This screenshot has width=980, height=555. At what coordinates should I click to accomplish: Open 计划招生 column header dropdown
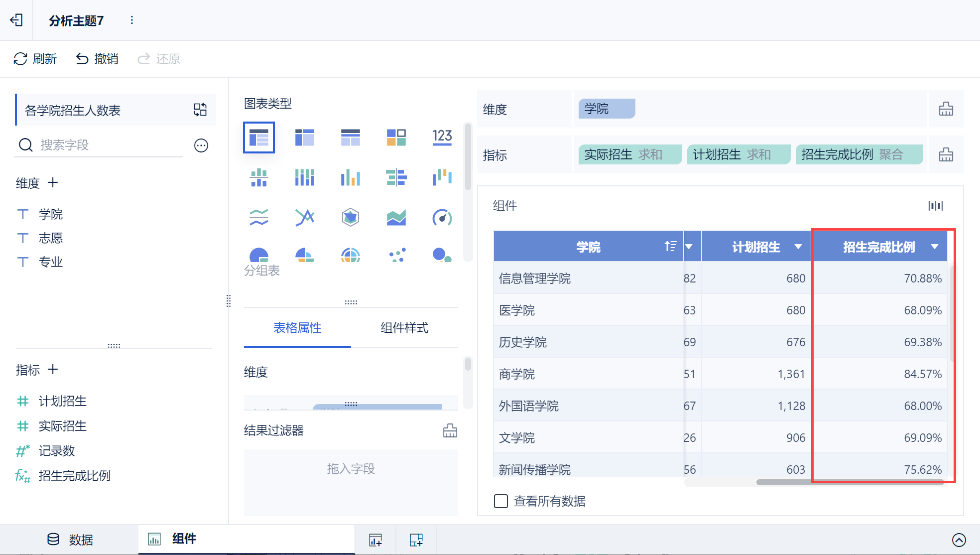(798, 247)
